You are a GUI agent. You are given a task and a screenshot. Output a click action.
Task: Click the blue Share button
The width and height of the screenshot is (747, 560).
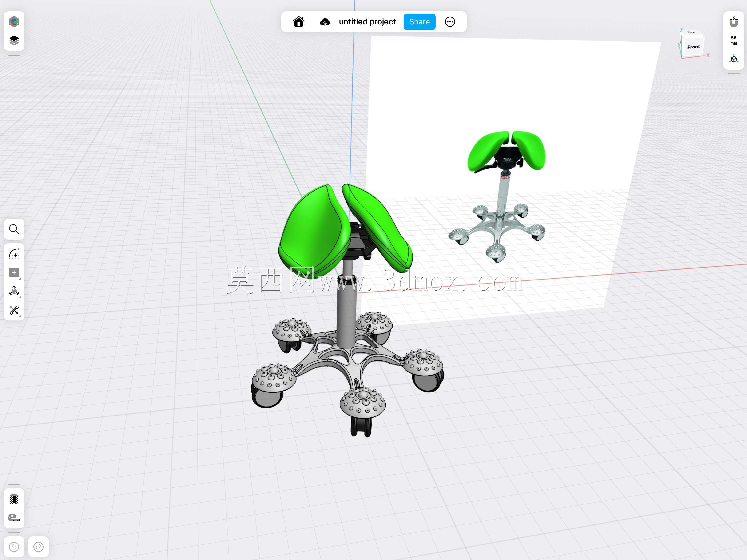pos(419,22)
